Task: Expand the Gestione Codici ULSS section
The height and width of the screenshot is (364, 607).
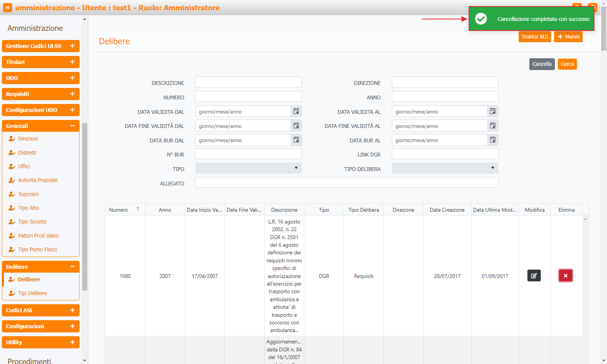Action: [41, 46]
